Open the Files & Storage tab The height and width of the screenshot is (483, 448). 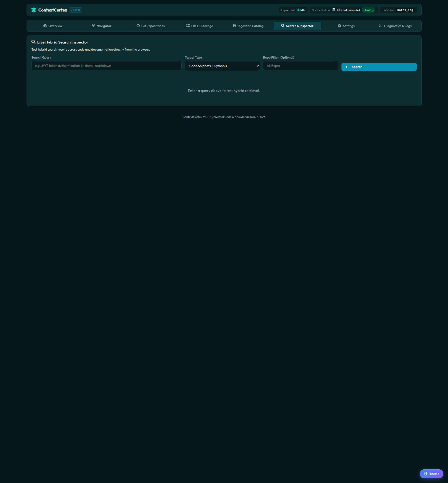[x=199, y=26]
